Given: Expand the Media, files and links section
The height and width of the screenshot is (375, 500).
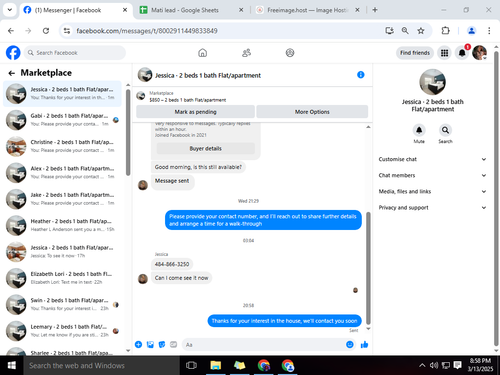Looking at the screenshot, I should 432,191.
